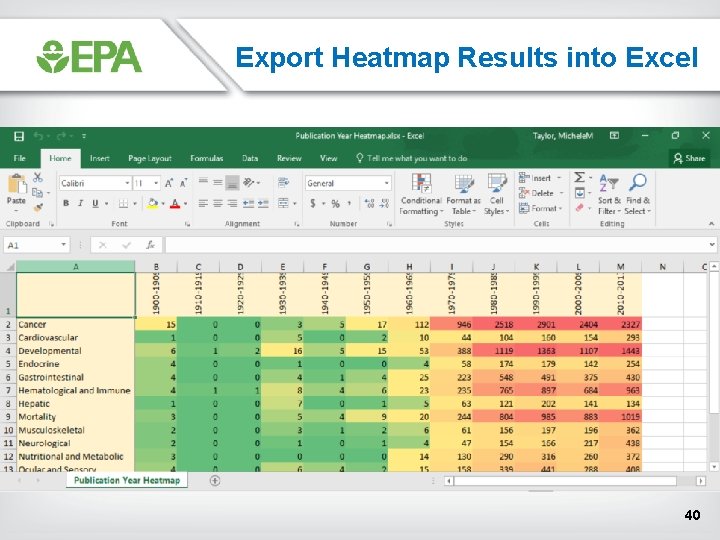720x540 pixels.
Task: Click the Increase Indent icon
Action: pyautogui.click(x=263, y=203)
